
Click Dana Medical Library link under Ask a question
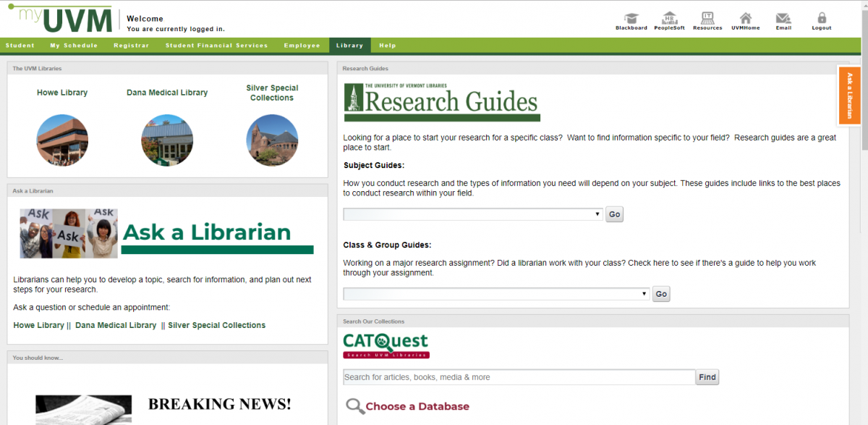tap(116, 325)
